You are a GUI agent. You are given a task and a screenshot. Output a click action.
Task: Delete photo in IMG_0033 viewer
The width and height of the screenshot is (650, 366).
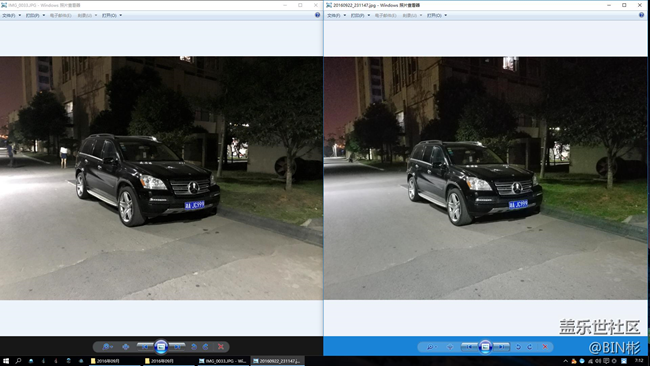coord(221,347)
